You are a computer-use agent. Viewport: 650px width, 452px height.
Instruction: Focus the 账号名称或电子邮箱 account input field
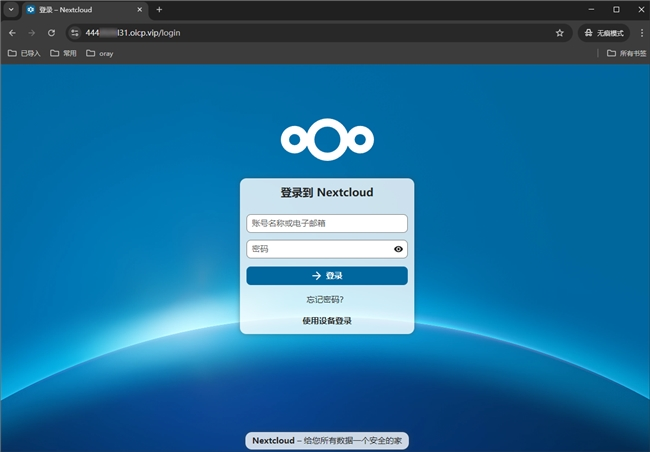point(327,223)
